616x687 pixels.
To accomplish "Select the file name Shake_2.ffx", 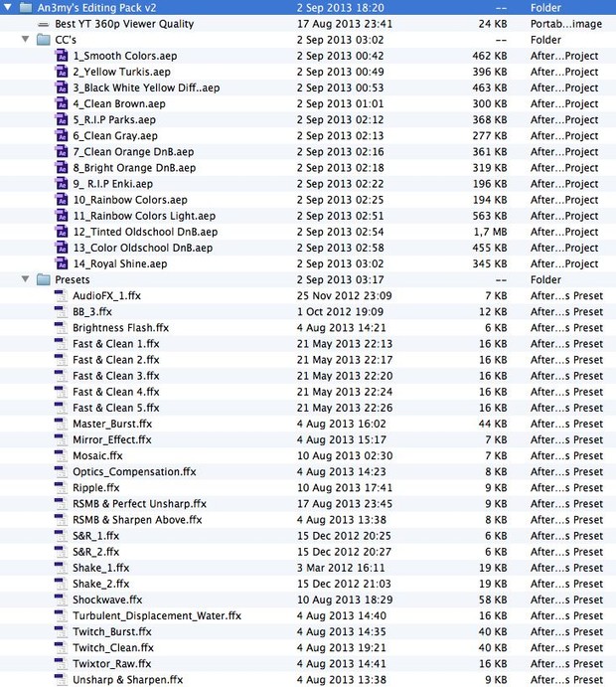I will 101,584.
